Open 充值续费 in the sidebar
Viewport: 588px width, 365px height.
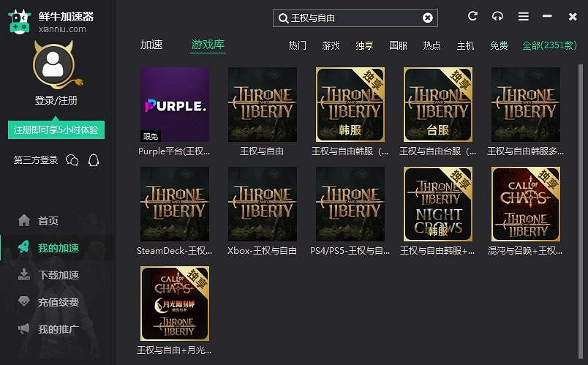[x=58, y=302]
